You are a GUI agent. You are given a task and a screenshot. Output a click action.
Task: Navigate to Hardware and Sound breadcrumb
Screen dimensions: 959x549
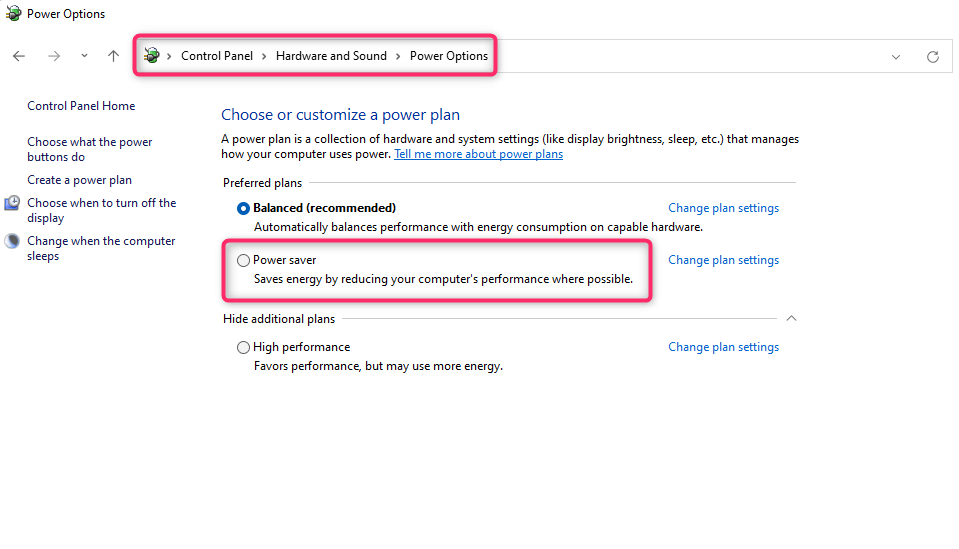point(331,56)
